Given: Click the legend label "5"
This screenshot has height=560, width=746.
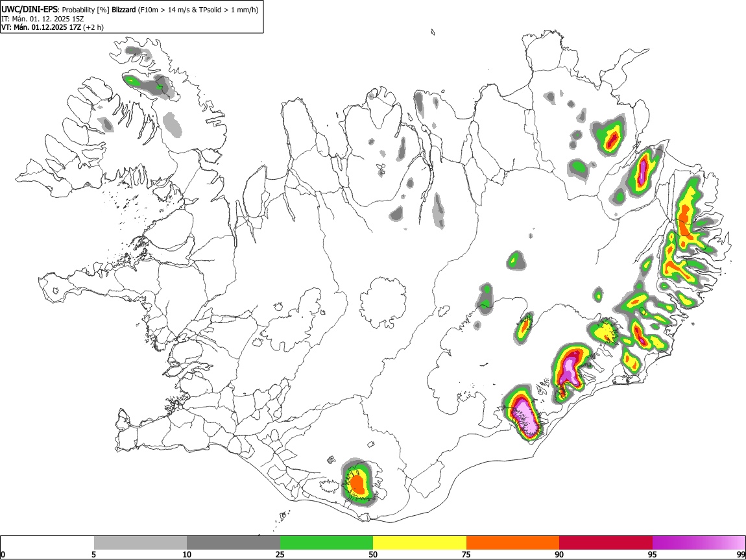Looking at the screenshot, I should 94,554.
